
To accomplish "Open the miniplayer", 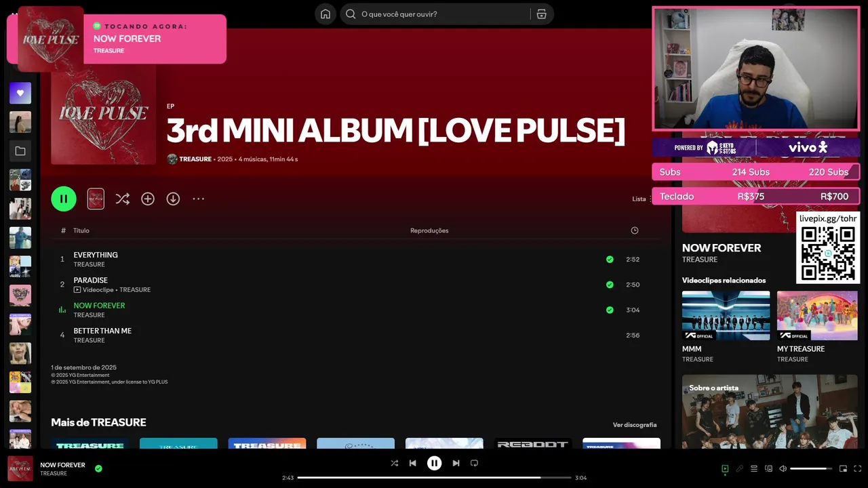I will pos(843,468).
